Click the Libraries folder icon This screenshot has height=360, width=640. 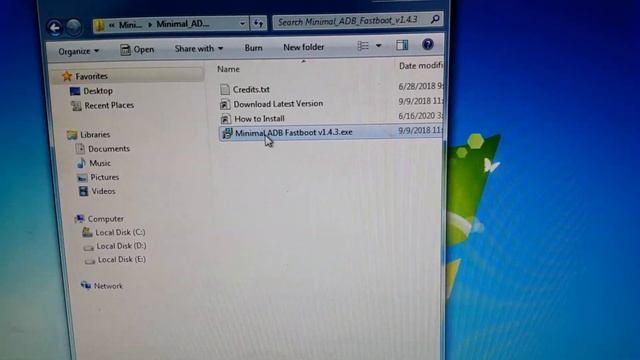pyautogui.click(x=72, y=134)
